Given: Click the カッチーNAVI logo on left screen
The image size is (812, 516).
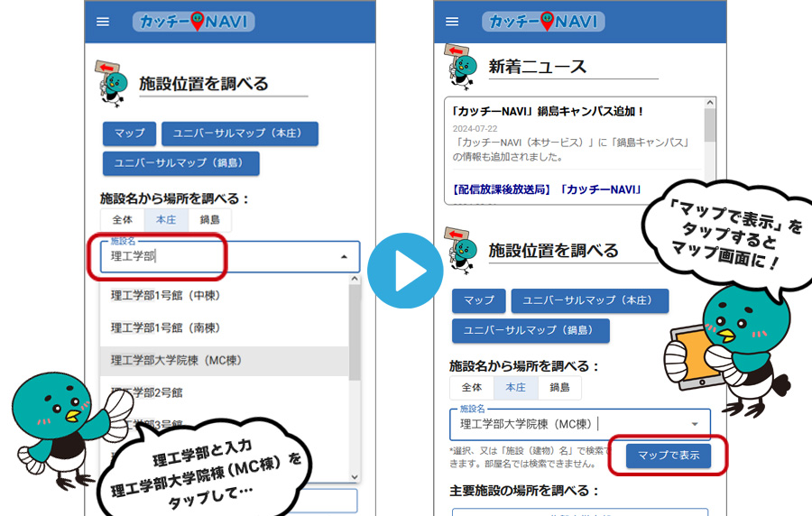Looking at the screenshot, I should tap(194, 22).
